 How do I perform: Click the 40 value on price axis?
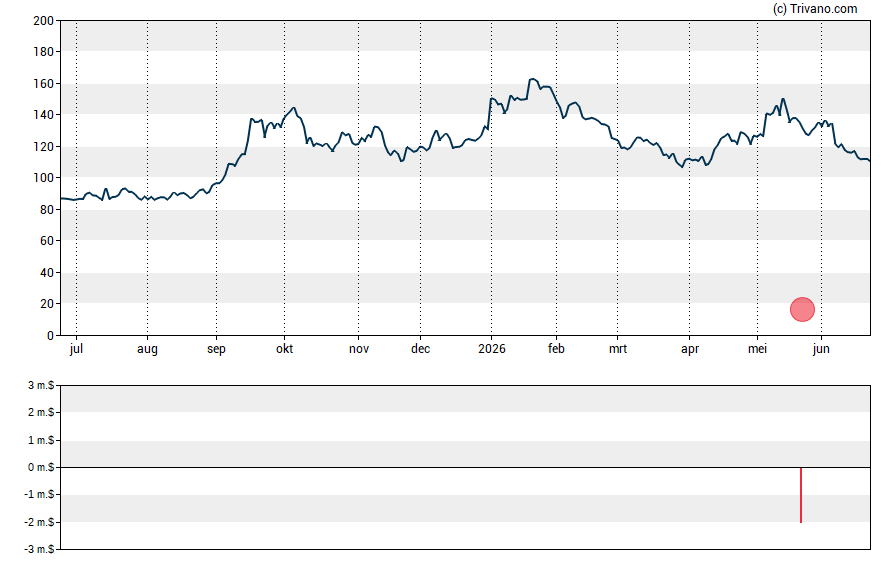(x=47, y=272)
